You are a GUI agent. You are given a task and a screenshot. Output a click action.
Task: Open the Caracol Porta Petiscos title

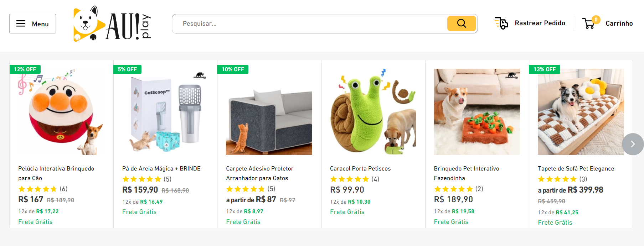pyautogui.click(x=360, y=168)
